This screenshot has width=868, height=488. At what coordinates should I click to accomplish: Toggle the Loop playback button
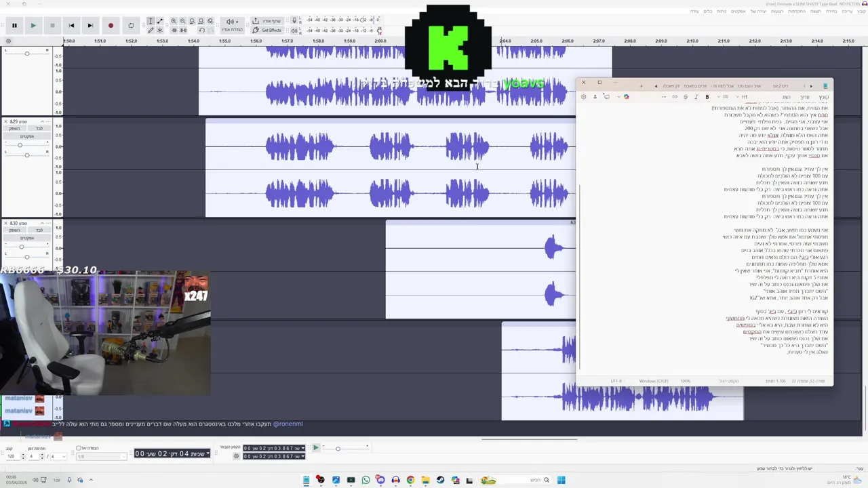tap(131, 26)
